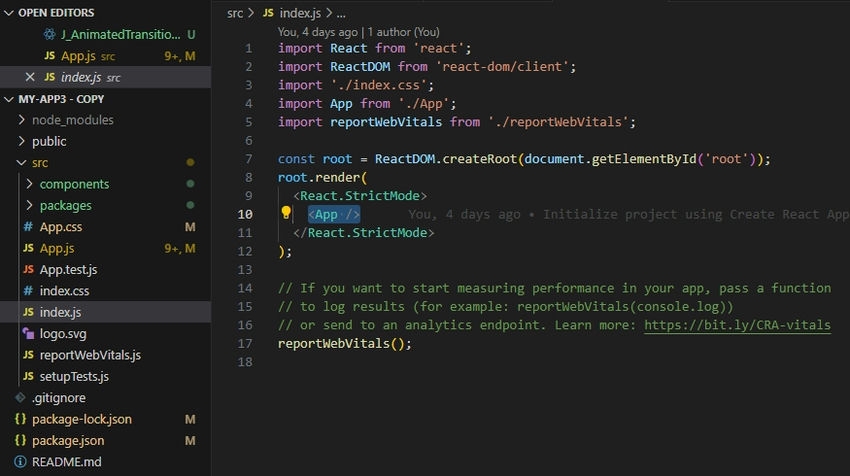Image resolution: width=850 pixels, height=476 pixels.
Task: Open logo.svg file in explorer
Action: (63, 334)
